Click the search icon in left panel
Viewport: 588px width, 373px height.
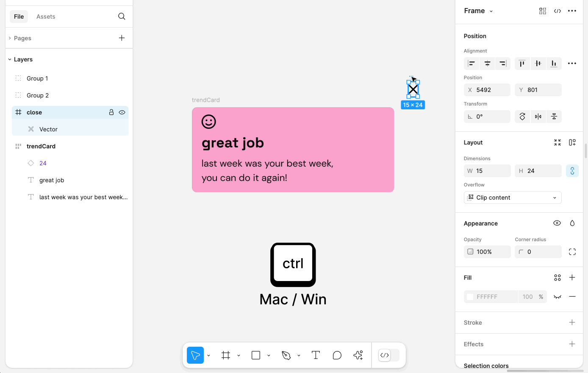pyautogui.click(x=122, y=17)
